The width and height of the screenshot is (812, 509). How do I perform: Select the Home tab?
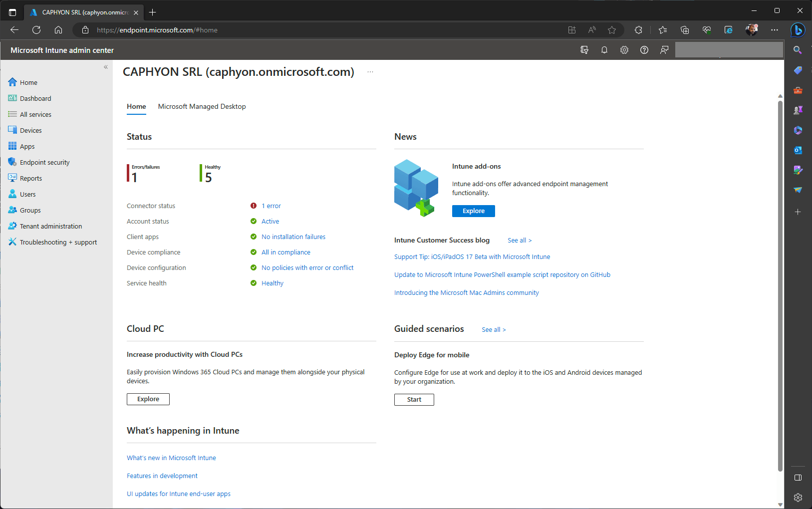point(136,107)
